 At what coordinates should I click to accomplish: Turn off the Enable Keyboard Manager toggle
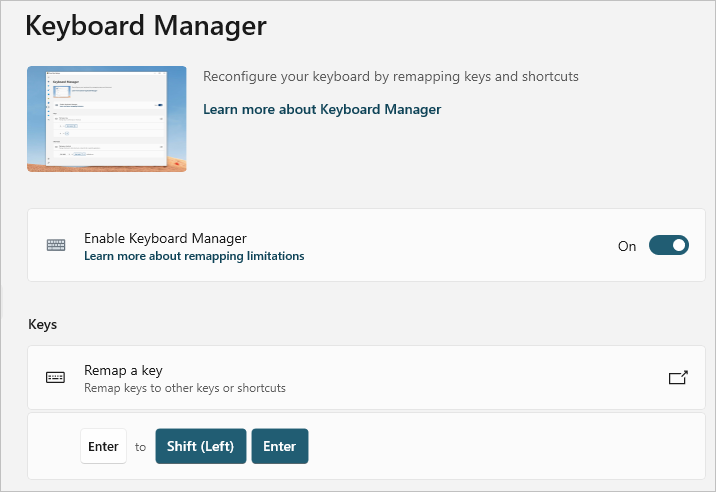point(669,245)
